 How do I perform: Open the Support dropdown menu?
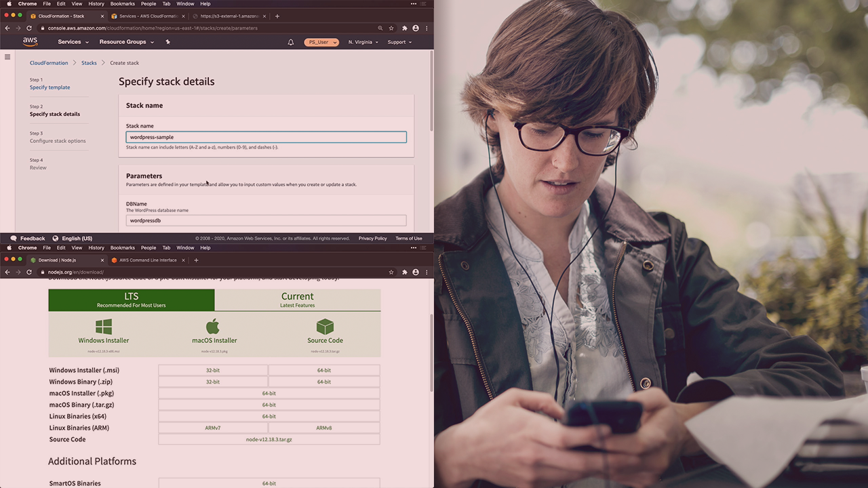(399, 42)
